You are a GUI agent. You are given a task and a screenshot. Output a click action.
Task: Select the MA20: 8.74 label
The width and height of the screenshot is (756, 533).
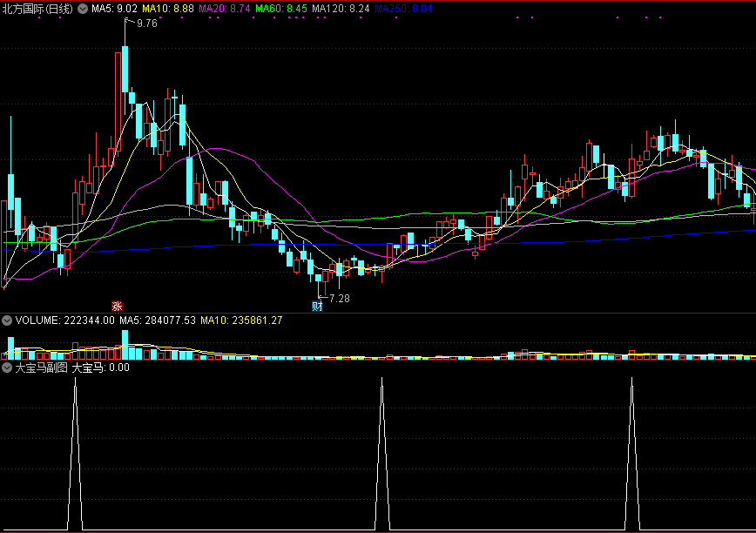click(x=224, y=9)
